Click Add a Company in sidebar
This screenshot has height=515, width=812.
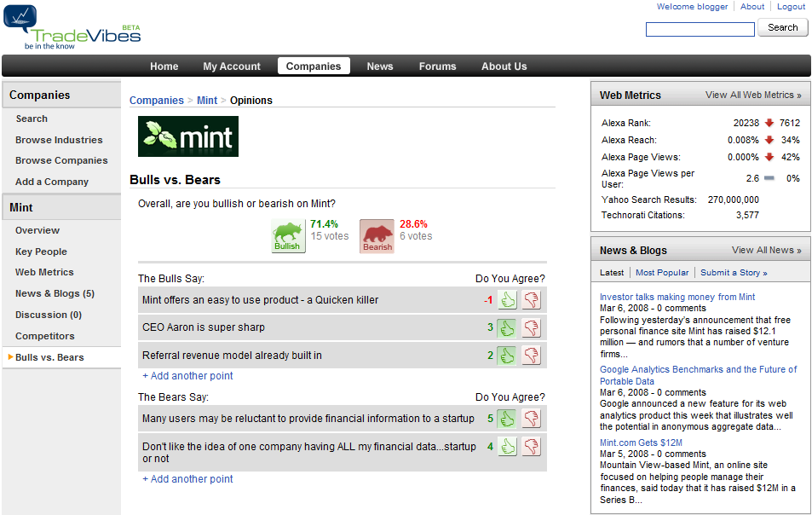pos(52,182)
